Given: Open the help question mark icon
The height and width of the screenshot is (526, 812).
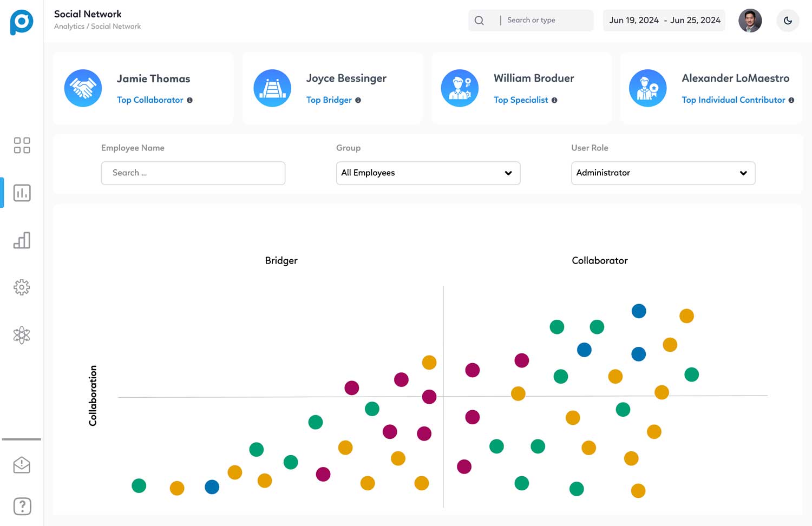Looking at the screenshot, I should pos(22,507).
